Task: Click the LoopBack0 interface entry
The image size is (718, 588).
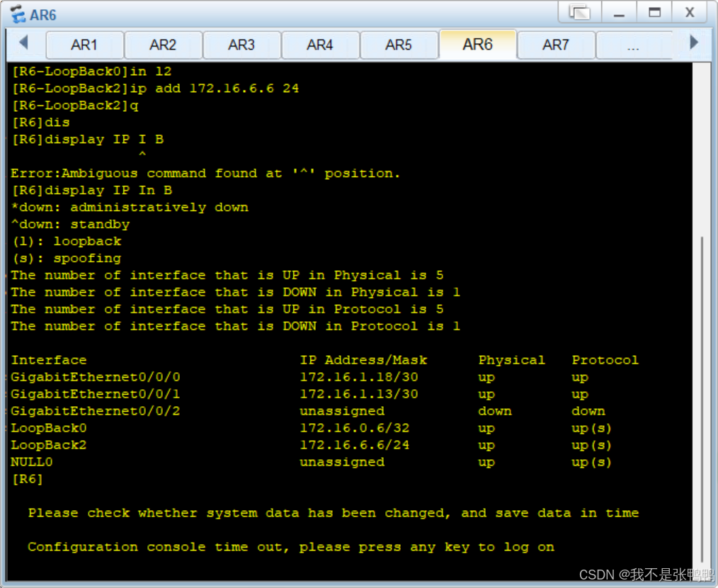Action: point(49,428)
